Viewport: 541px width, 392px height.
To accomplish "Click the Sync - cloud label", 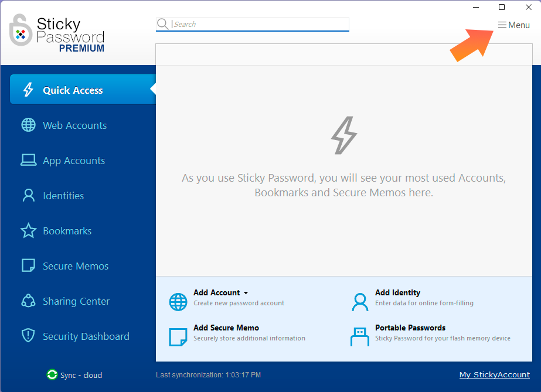I will coord(81,375).
